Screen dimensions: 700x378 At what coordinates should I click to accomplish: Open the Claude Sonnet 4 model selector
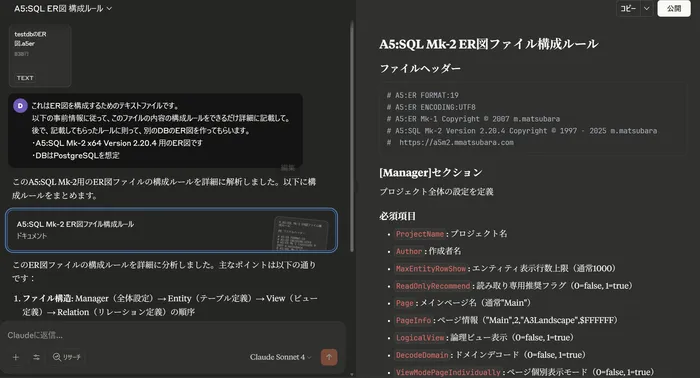point(280,357)
